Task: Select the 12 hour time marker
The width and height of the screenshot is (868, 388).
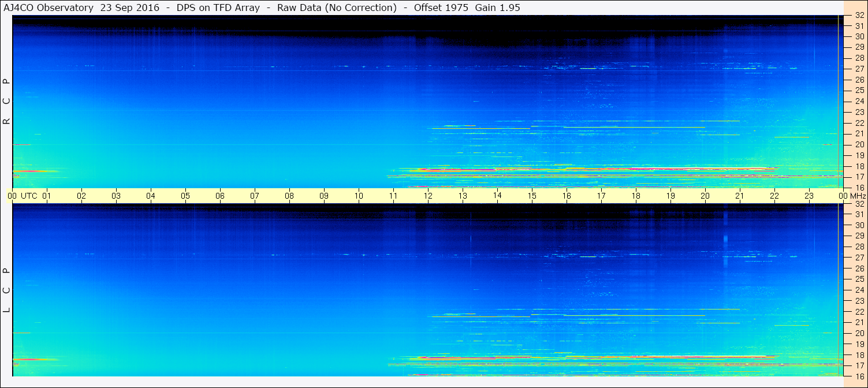Action: [428, 196]
